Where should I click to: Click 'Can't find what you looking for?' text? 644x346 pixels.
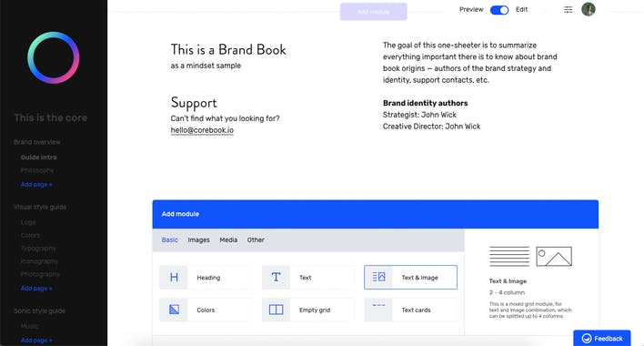pyautogui.click(x=225, y=118)
